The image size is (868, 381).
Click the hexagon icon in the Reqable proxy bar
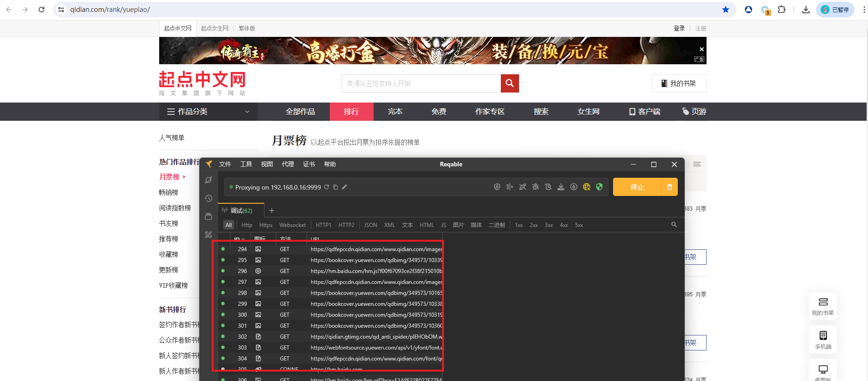pos(497,187)
